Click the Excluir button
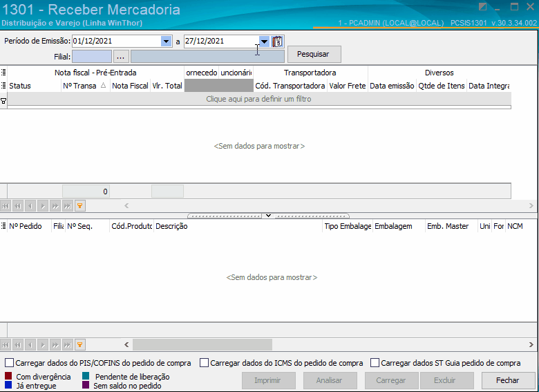This screenshot has width=539, height=392. pos(446,380)
